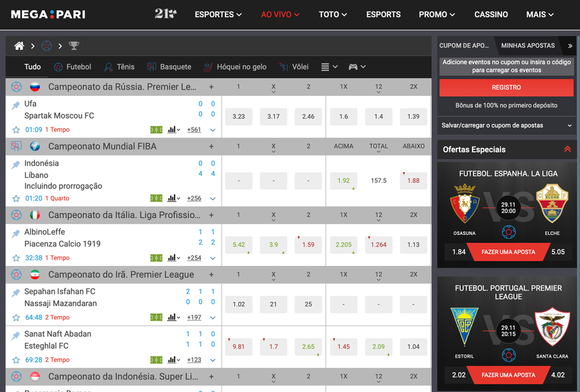Click FAZER UMA APOSTA for Osasuna vs Elche

(x=508, y=252)
